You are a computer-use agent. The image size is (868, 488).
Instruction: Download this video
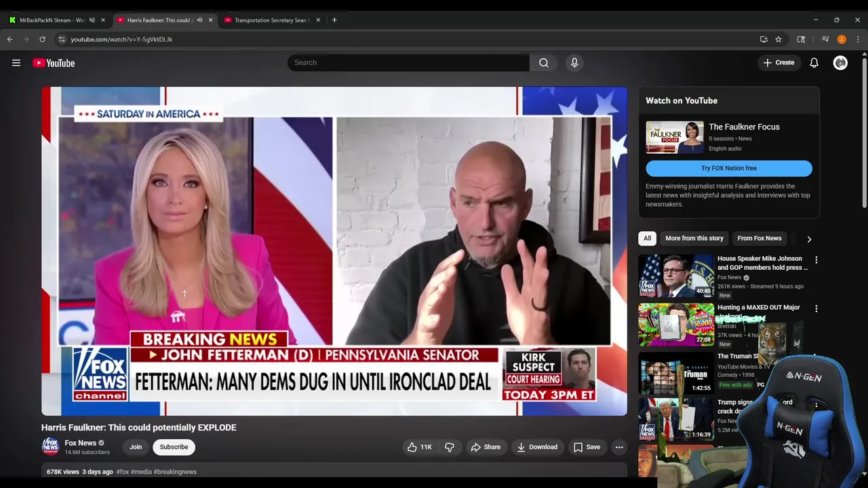coord(537,447)
